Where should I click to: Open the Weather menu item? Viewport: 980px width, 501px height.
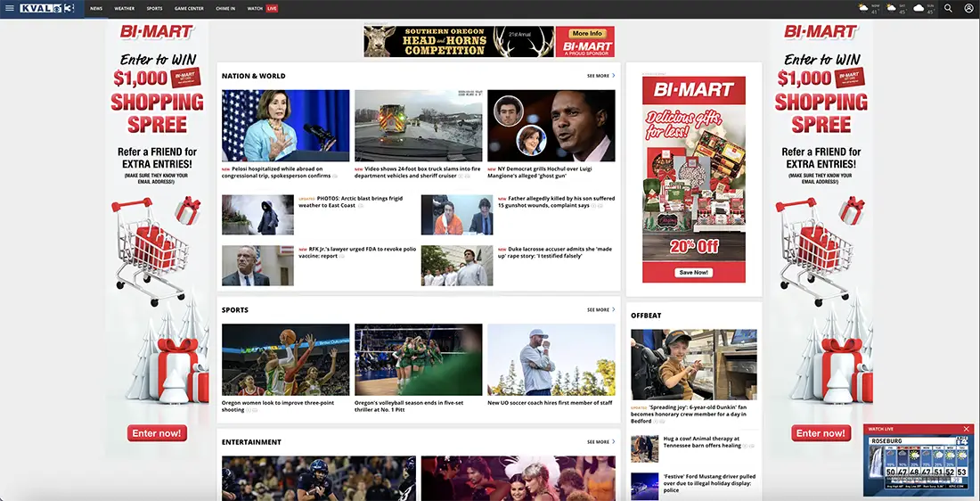click(125, 8)
